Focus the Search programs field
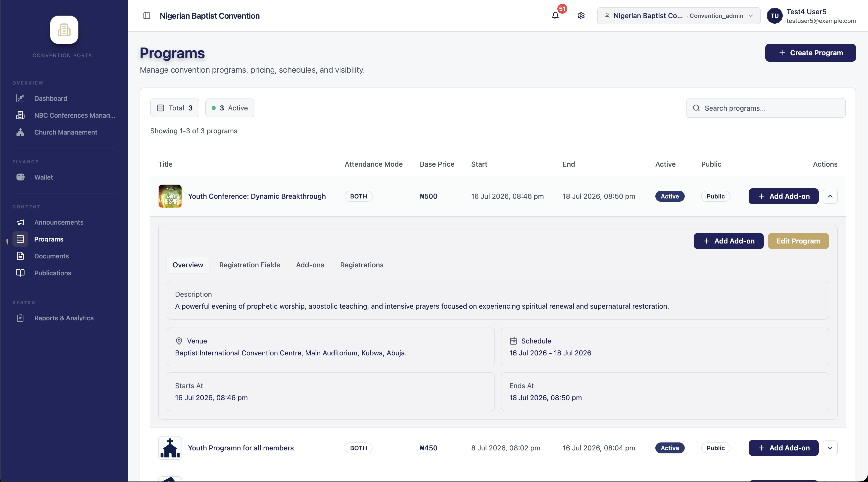Screen dimensions: 868x482 (x=766, y=108)
